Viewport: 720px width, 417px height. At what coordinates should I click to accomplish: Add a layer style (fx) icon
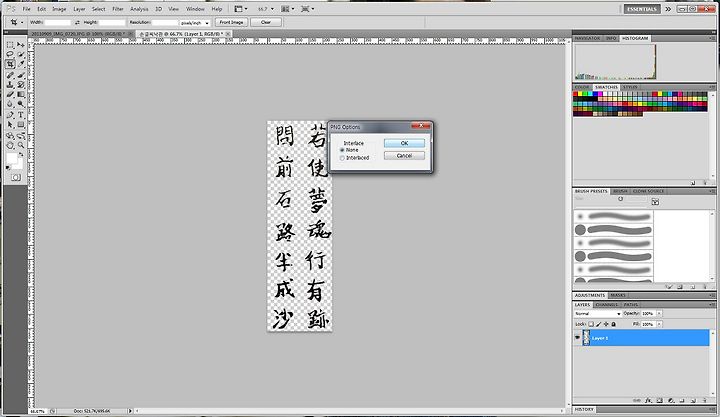(648, 400)
